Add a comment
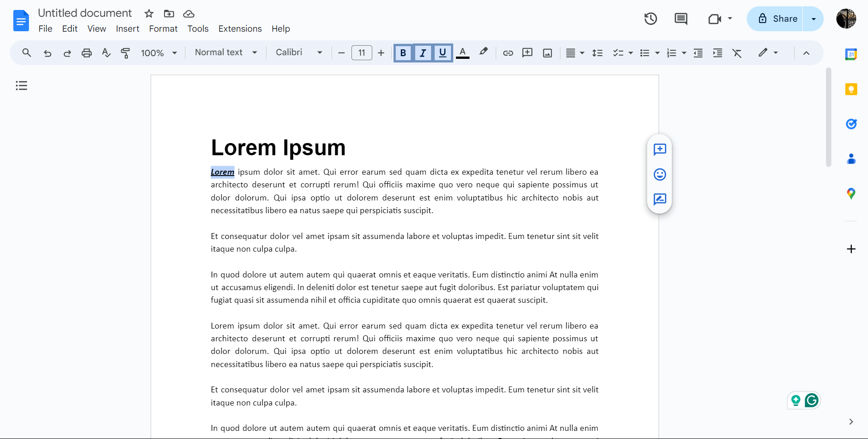 point(527,53)
